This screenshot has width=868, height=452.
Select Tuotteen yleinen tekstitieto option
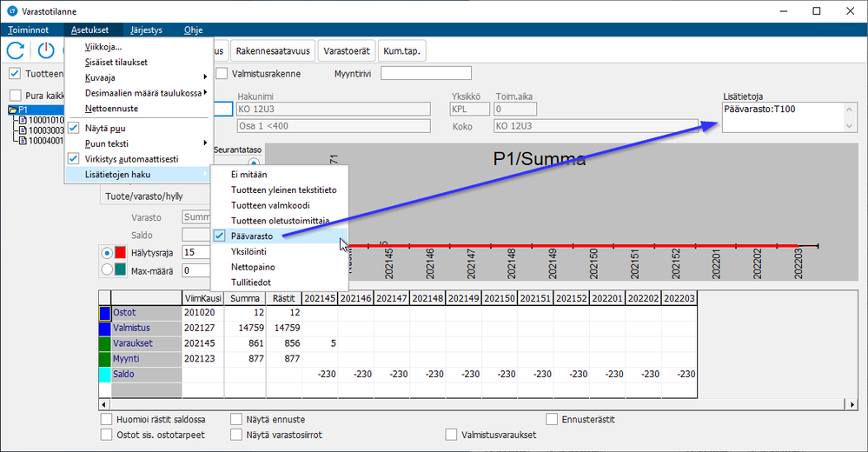point(280,190)
